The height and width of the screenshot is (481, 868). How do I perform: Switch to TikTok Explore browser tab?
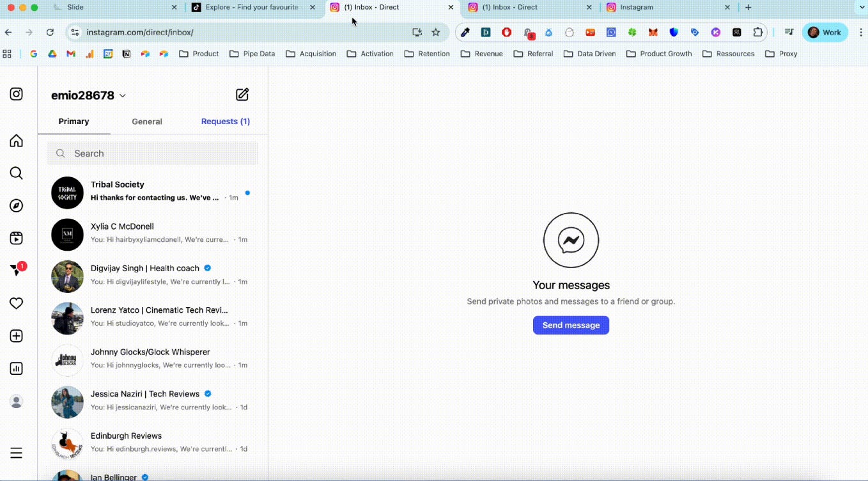(x=252, y=8)
